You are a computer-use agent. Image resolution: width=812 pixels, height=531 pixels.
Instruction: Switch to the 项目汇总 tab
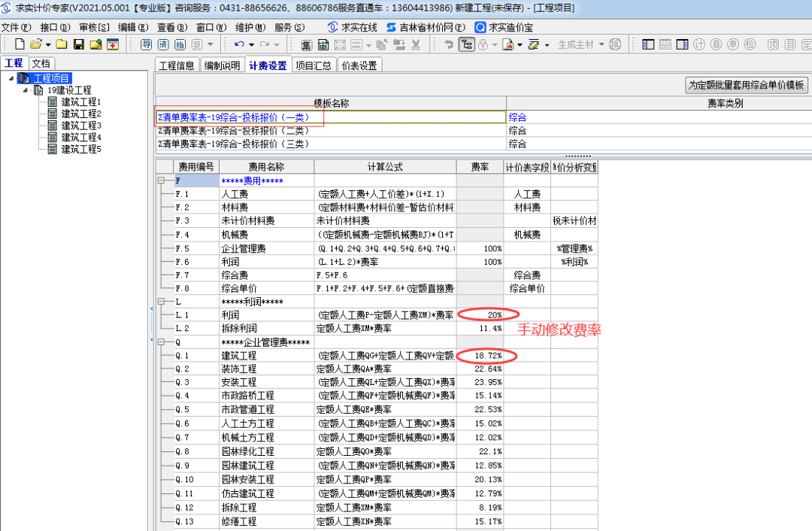click(x=314, y=65)
